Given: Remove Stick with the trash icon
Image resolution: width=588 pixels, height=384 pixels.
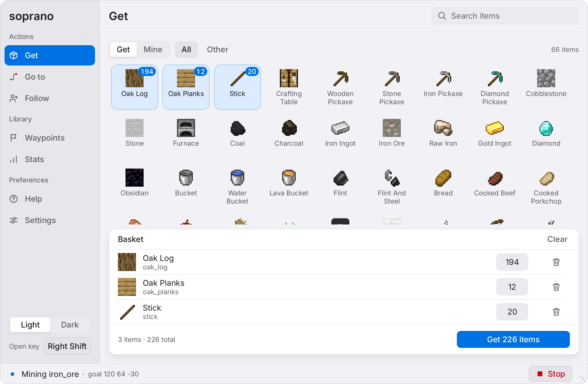Looking at the screenshot, I should [x=556, y=312].
